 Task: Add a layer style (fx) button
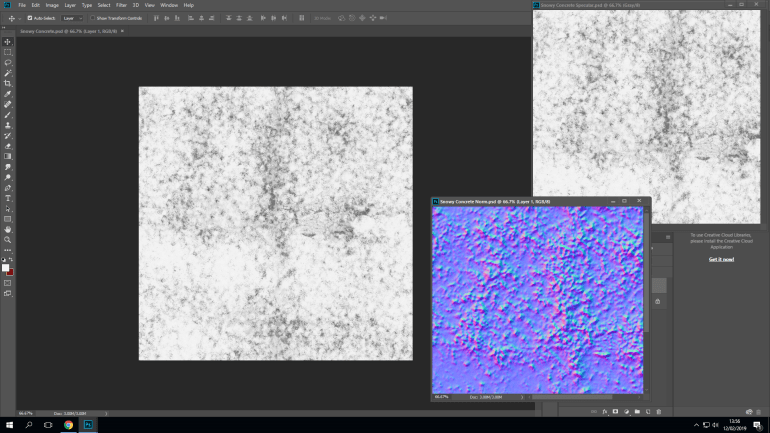tap(605, 412)
